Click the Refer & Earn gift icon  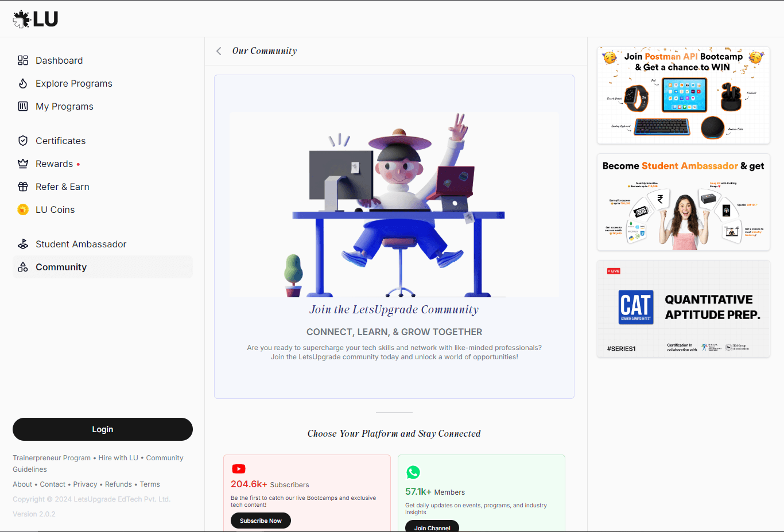pyautogui.click(x=23, y=186)
